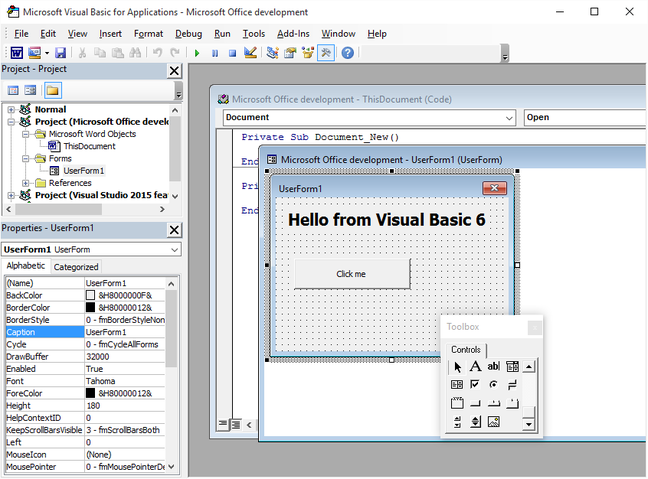The height and width of the screenshot is (479, 648).
Task: Open the Insert menu
Action: click(110, 34)
